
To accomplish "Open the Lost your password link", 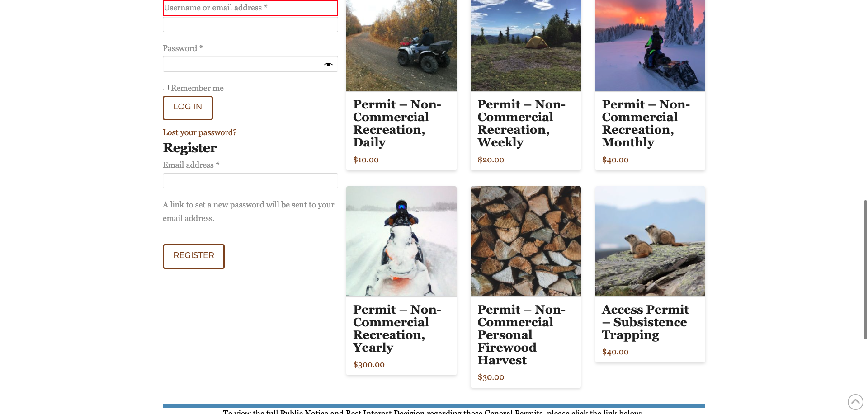I will (x=199, y=132).
